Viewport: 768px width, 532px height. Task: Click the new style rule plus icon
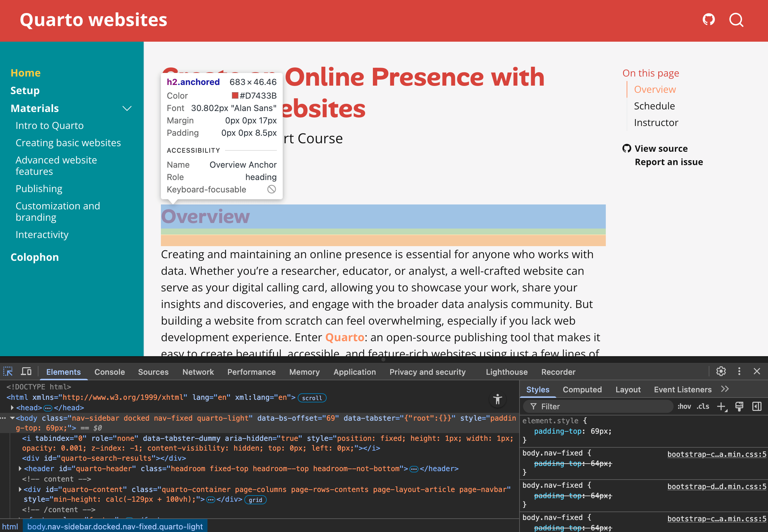pos(721,406)
